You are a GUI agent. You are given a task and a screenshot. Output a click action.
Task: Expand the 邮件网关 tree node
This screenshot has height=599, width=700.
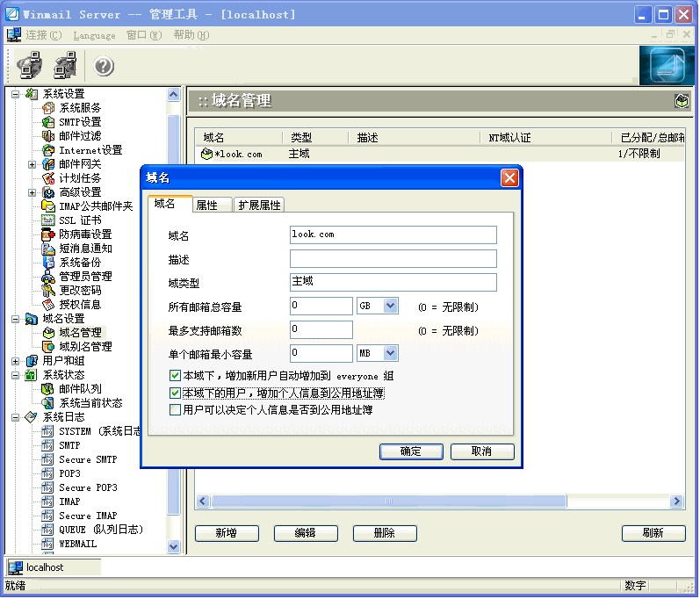tap(32, 165)
